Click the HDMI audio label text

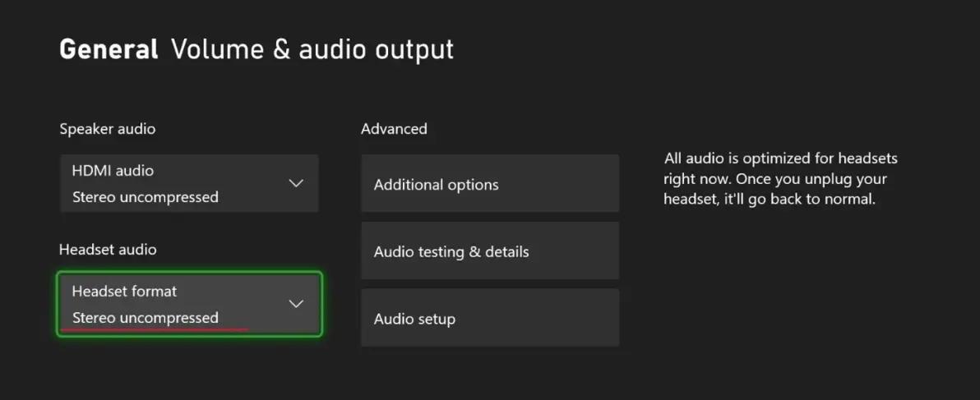[x=113, y=171]
